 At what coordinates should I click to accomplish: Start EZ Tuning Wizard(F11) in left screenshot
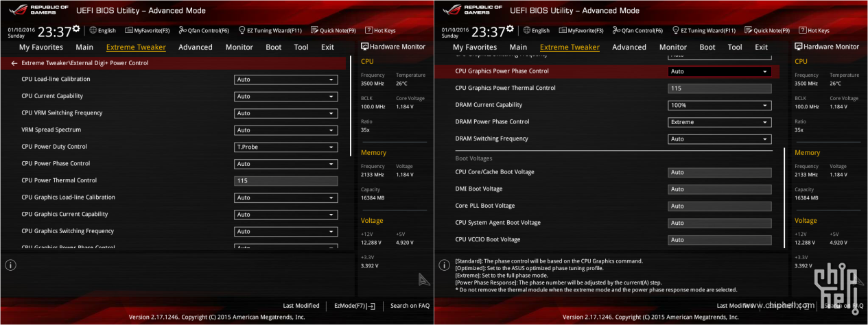click(x=270, y=30)
